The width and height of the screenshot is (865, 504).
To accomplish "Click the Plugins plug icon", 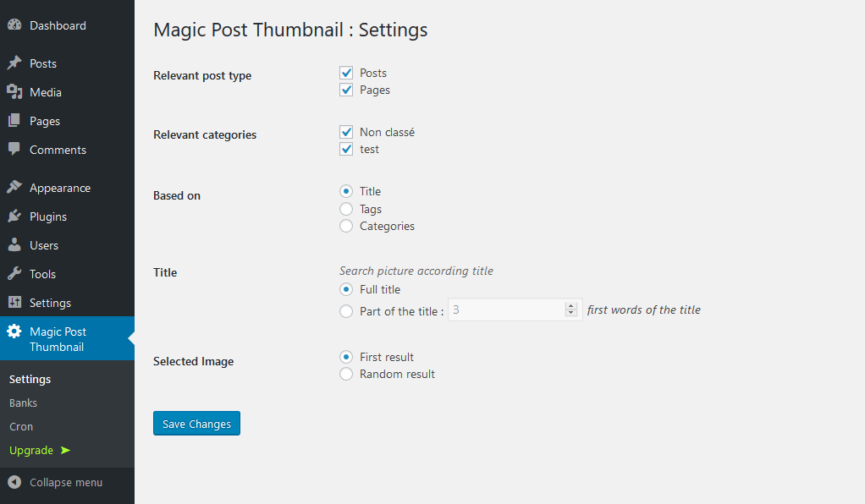I will pyautogui.click(x=14, y=216).
